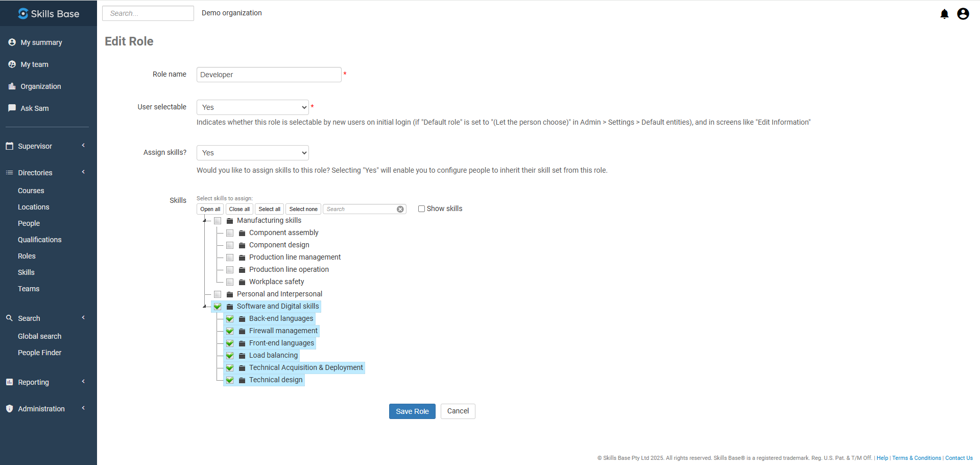980x465 pixels.
Task: Click the Ask Sam chat icon
Action: (x=12, y=108)
